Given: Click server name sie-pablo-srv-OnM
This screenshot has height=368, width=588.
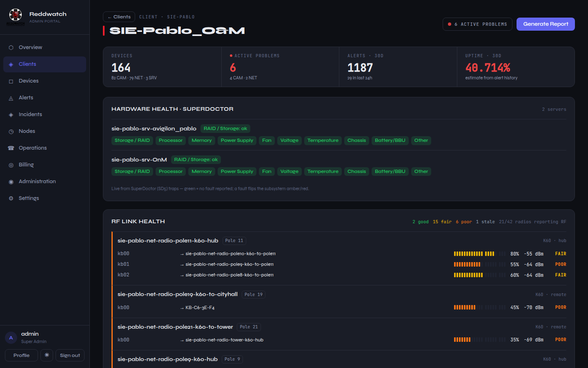Looking at the screenshot, I should (139, 159).
